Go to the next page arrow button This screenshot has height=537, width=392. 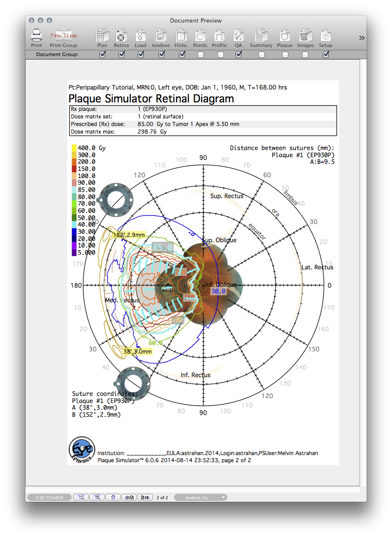coord(145,497)
